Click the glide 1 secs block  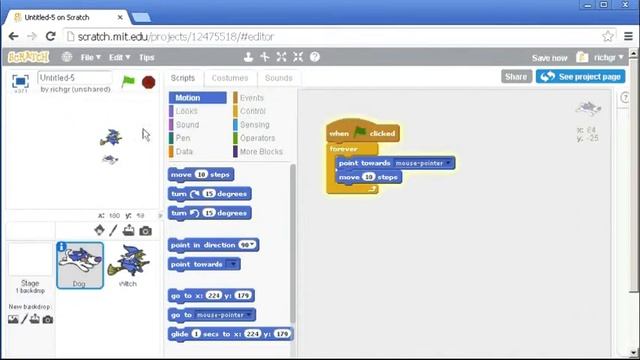(x=230, y=334)
